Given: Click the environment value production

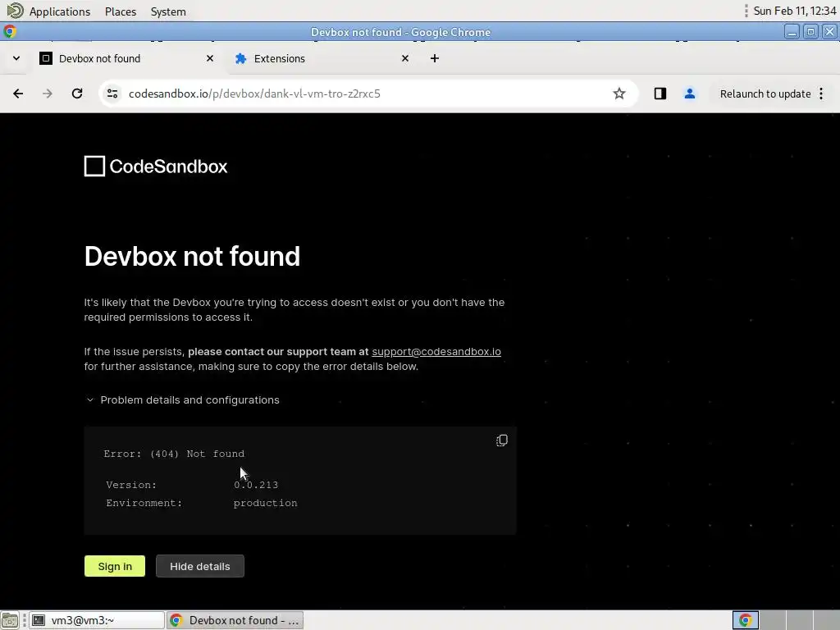Looking at the screenshot, I should click(265, 503).
